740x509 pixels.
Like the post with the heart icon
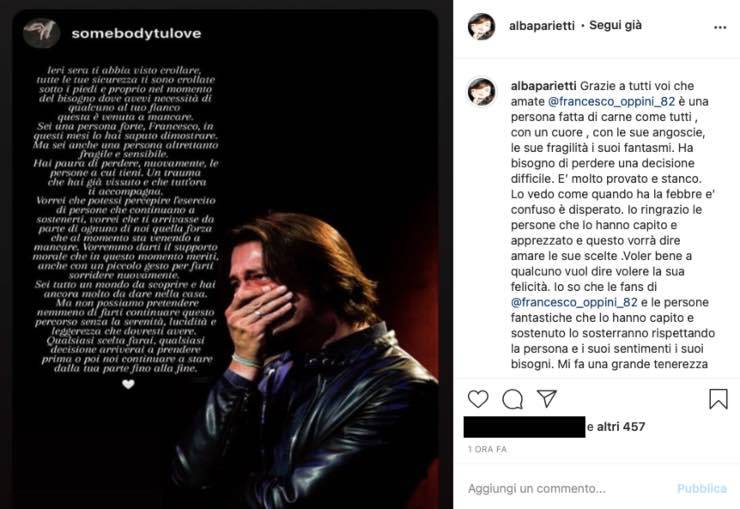479,399
